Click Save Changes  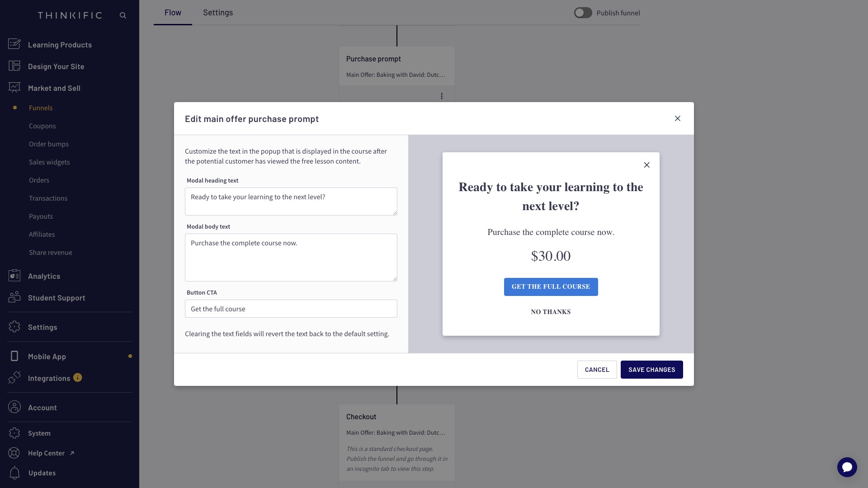(x=652, y=369)
